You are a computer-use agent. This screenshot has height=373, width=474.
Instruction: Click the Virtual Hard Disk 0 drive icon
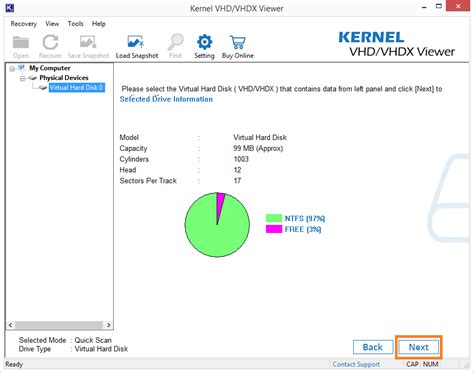[43, 88]
